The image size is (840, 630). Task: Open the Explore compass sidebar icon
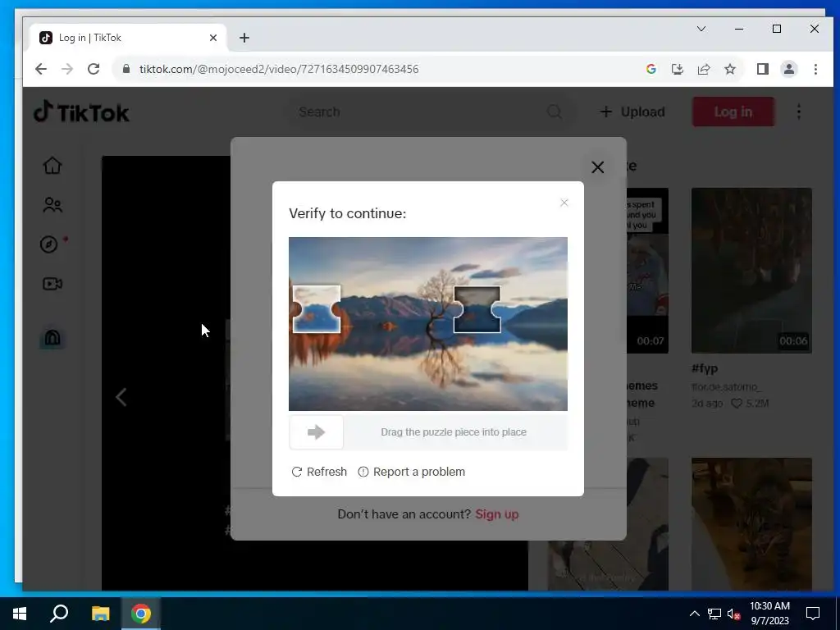pyautogui.click(x=49, y=244)
